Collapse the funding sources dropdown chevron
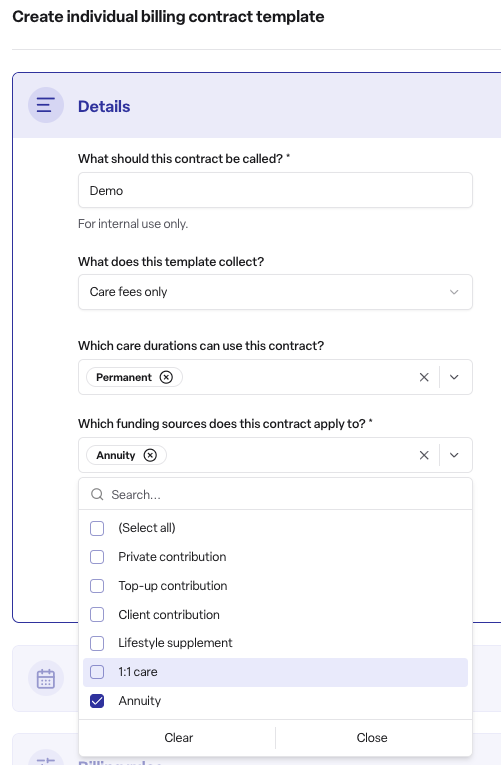The width and height of the screenshot is (501, 765). tap(454, 455)
